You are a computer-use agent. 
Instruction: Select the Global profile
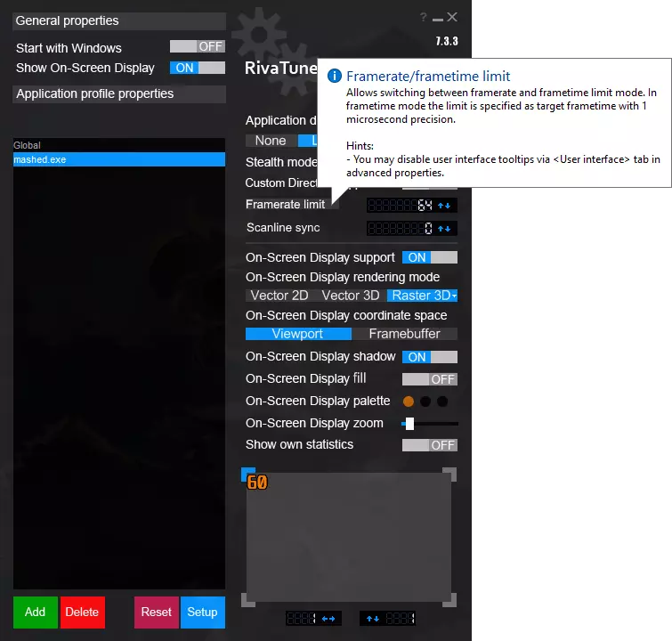[119, 145]
